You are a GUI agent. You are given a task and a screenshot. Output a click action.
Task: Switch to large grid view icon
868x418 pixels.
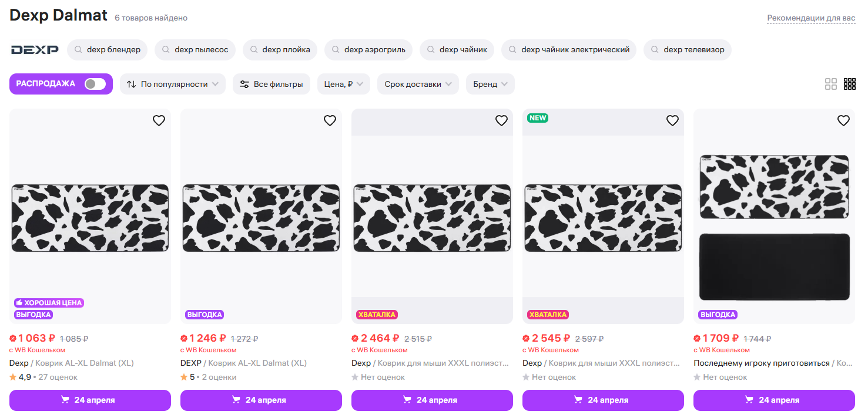click(x=831, y=84)
